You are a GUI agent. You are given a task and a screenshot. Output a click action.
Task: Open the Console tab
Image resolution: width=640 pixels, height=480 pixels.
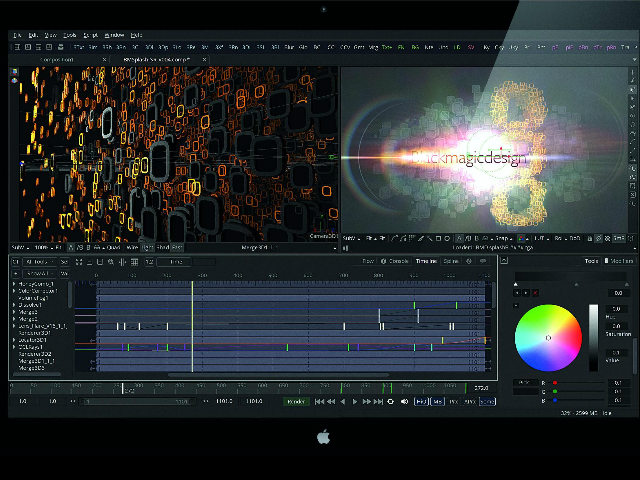(395, 261)
